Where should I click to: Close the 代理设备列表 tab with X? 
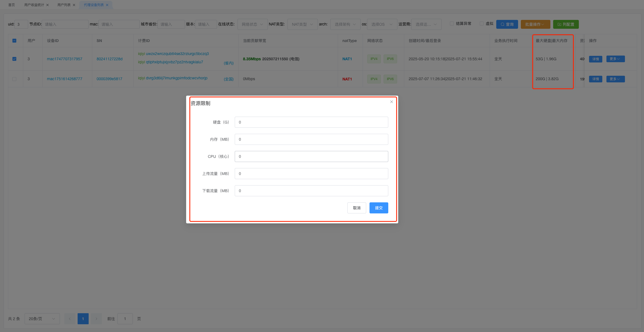[x=107, y=5]
